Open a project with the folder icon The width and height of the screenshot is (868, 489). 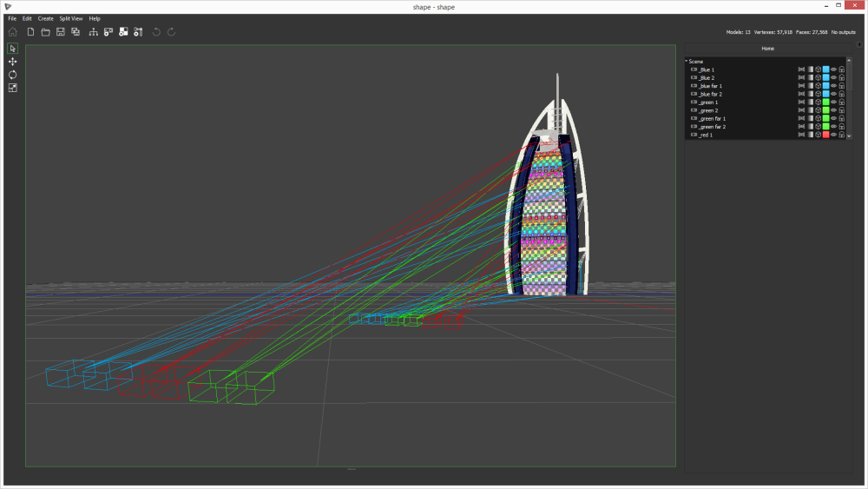click(45, 32)
